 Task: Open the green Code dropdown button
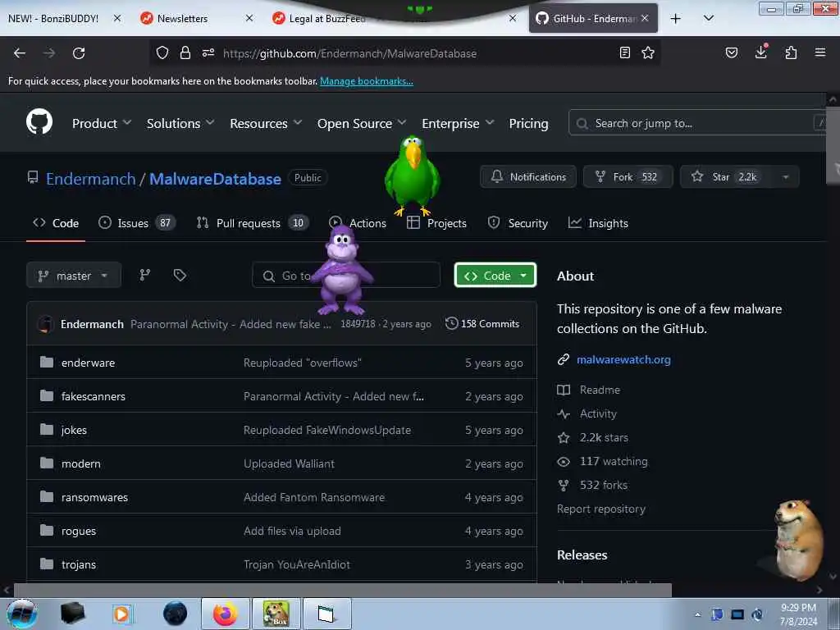point(495,276)
